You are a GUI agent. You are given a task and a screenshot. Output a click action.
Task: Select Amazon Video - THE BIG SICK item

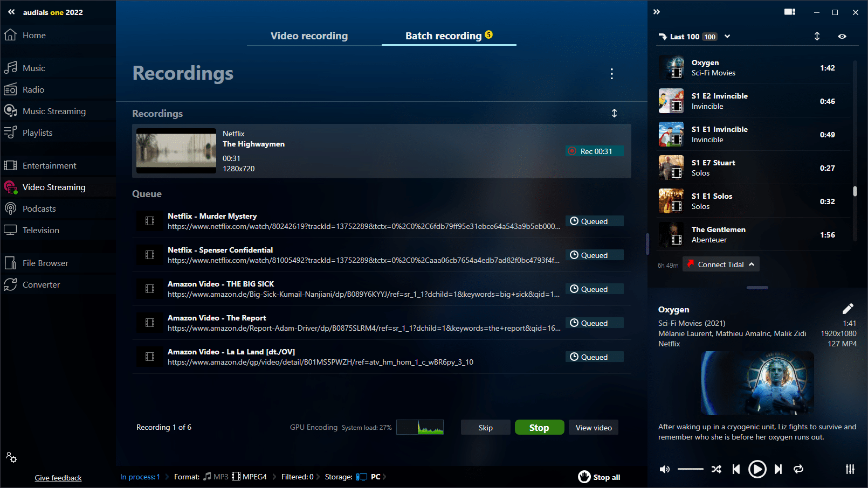click(x=382, y=289)
